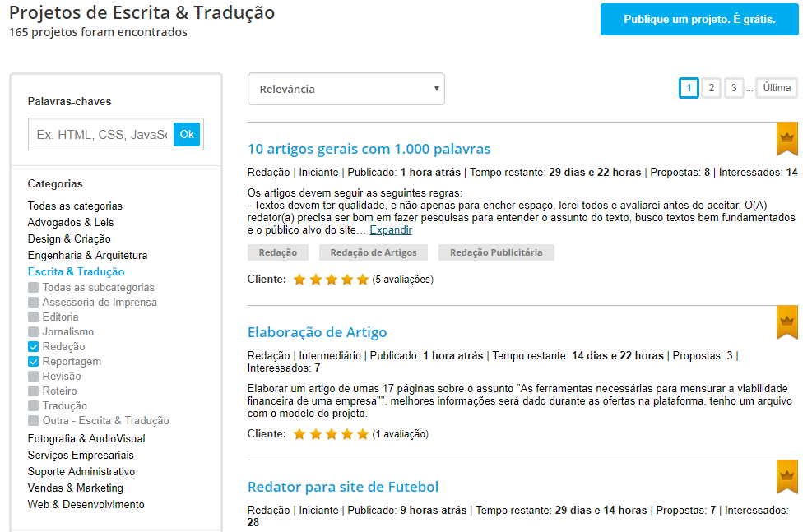
Task: Open the 'Vendas & Marketing' category
Action: click(76, 488)
